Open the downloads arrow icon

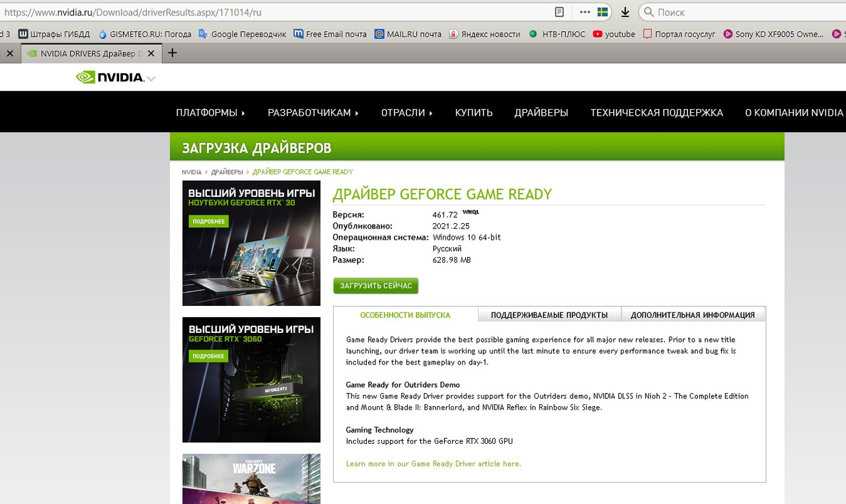pos(625,12)
